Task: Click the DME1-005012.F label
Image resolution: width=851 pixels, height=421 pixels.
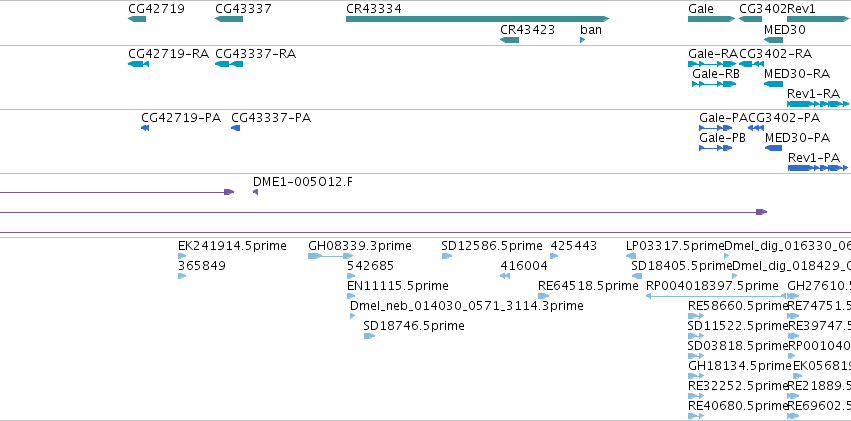Action: [x=302, y=182]
